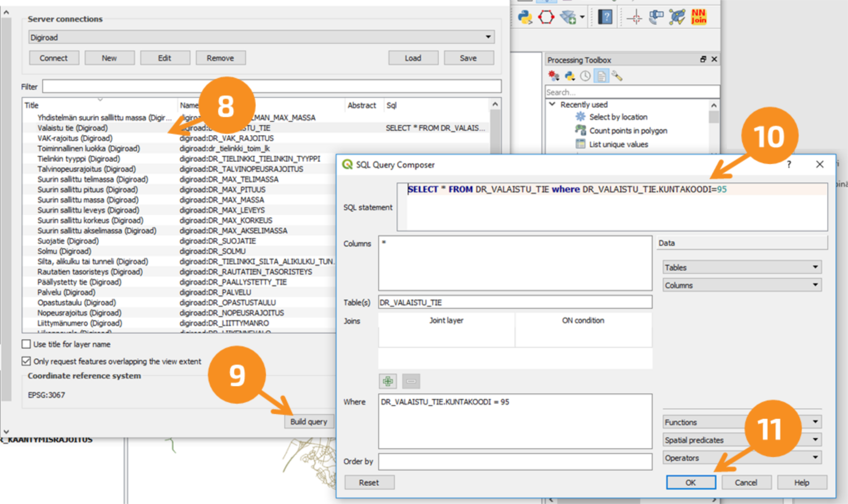Click in the Order by input field

click(x=515, y=461)
